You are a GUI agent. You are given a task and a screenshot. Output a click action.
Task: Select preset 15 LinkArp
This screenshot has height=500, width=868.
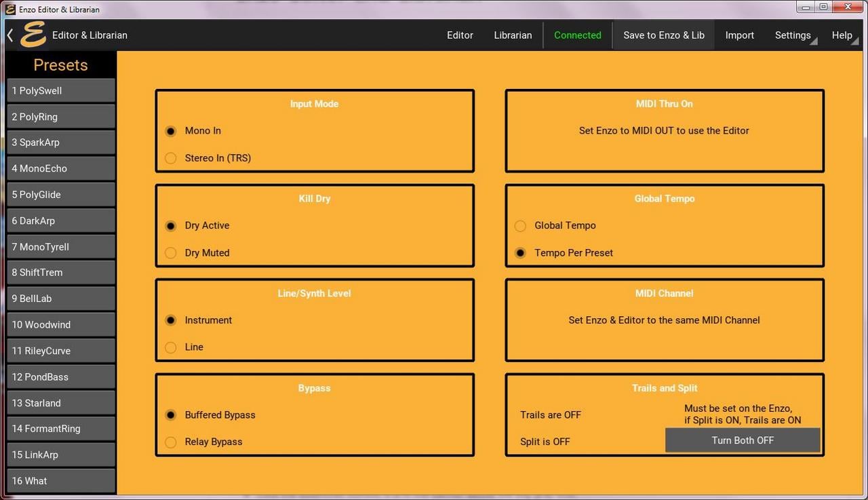pyautogui.click(x=61, y=455)
